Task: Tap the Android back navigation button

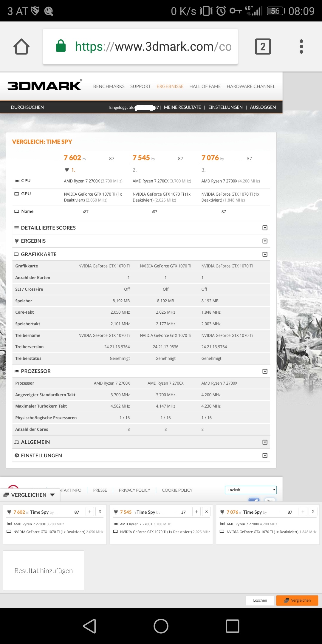Action: (89, 626)
